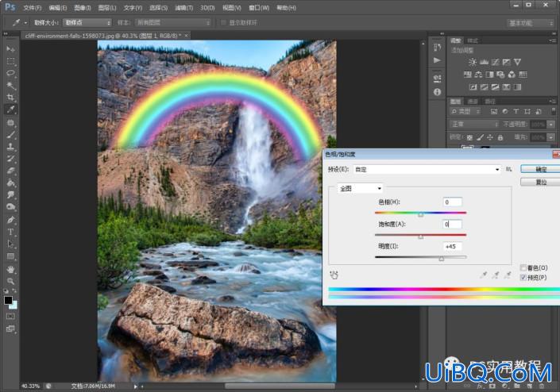Filter layers by type layers (T icon)
The width and height of the screenshot is (560, 392).
point(516,112)
